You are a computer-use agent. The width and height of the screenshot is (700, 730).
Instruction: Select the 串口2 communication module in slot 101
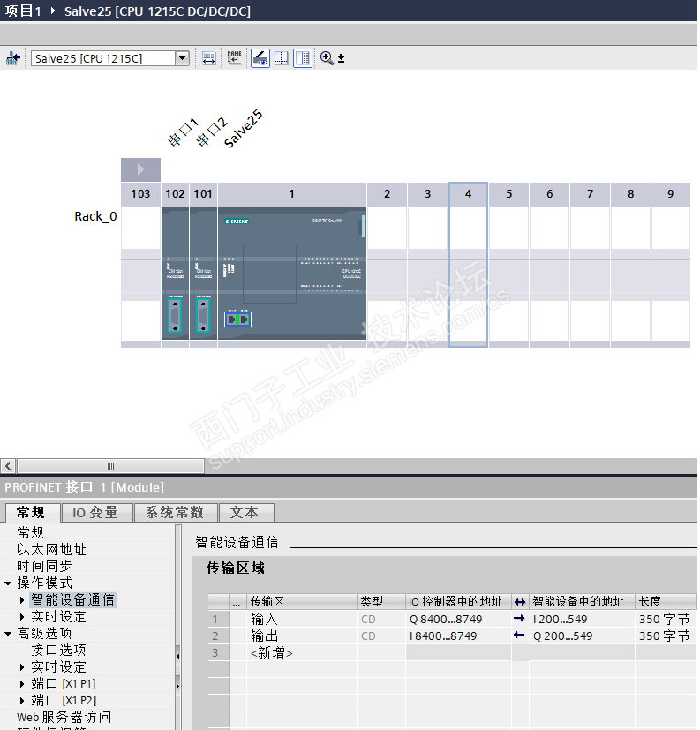coord(203,274)
